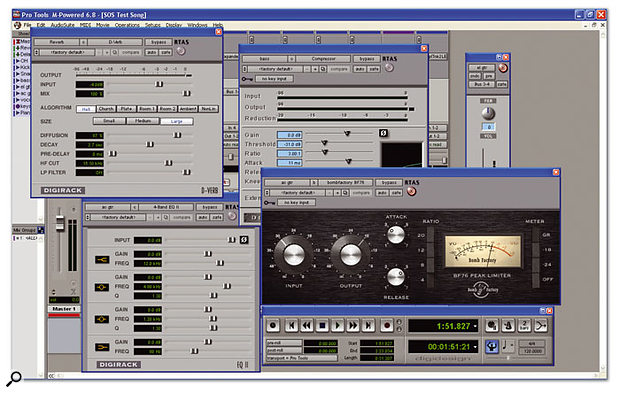Click the Online button in Transport window
The width and height of the screenshot is (620, 393).
(x=272, y=326)
